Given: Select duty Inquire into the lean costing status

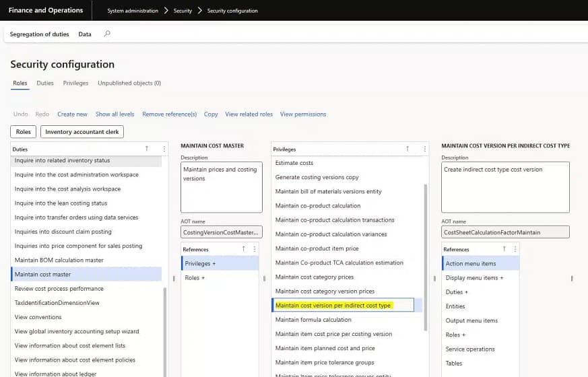Looking at the screenshot, I should point(86,203).
